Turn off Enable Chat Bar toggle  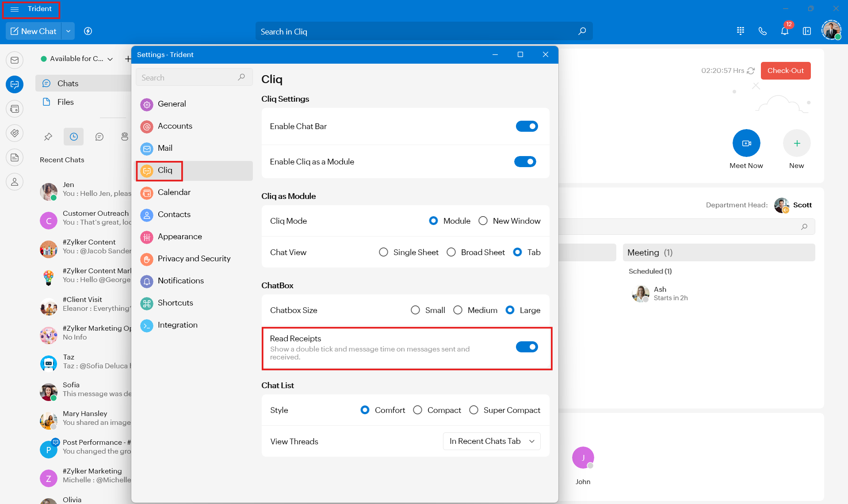(527, 126)
